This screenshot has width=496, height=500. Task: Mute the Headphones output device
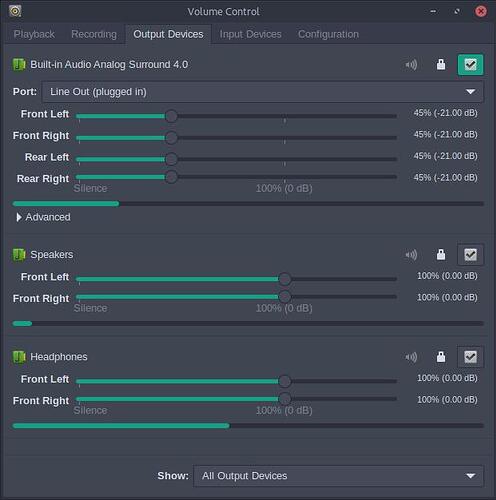click(411, 357)
